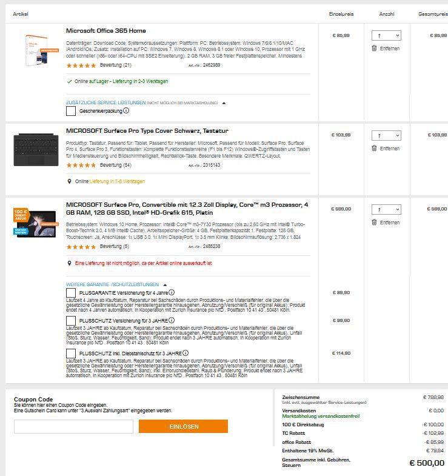Click star rating of Surface Pro Convertible

(81, 247)
